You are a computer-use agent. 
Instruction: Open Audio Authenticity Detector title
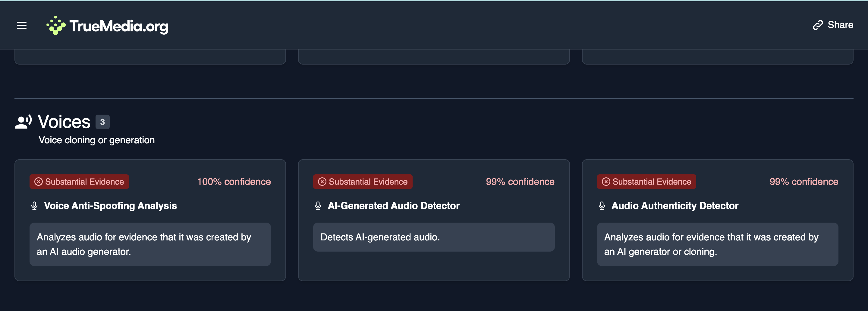click(x=675, y=206)
